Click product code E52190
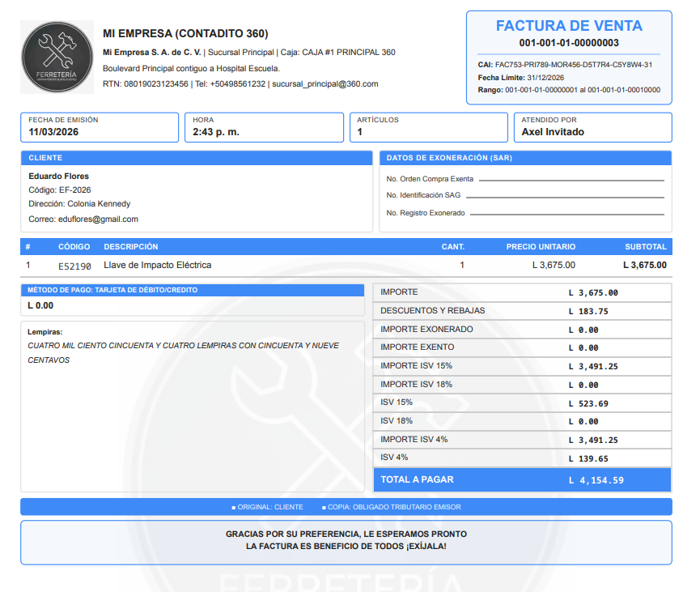Image resolution: width=700 pixels, height=592 pixels. coord(74,266)
